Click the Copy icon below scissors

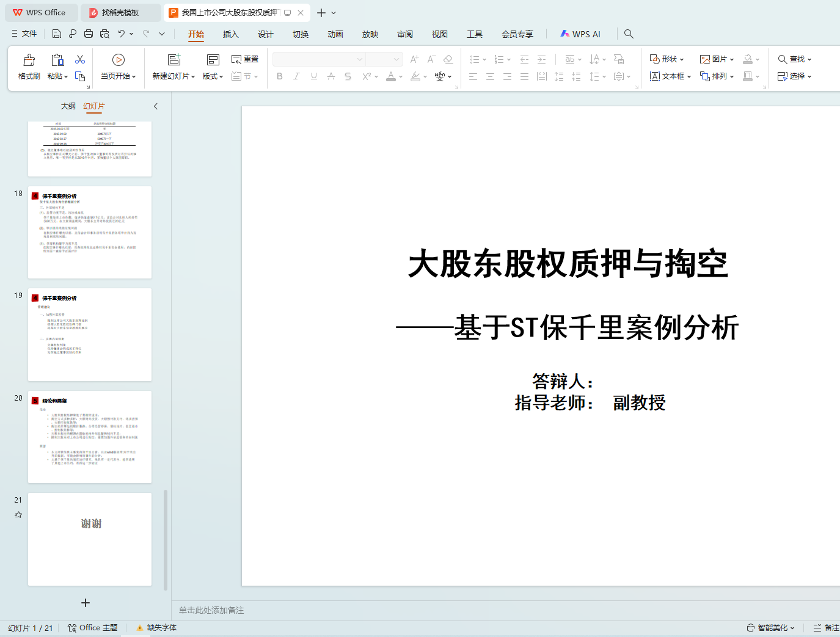coord(80,76)
